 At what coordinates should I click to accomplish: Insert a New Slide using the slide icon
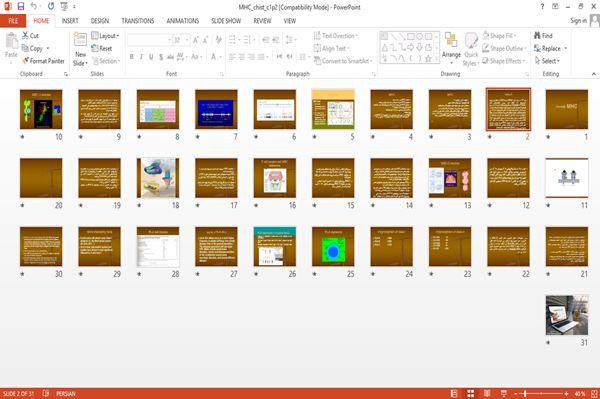(x=80, y=40)
